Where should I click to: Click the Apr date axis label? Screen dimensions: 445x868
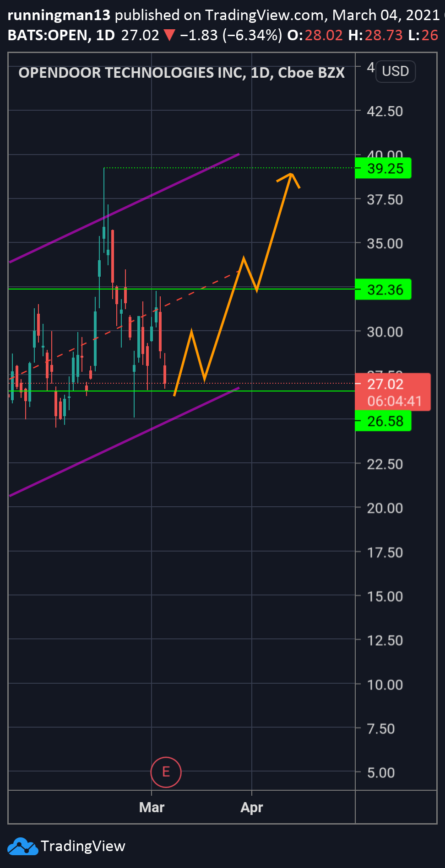(252, 807)
